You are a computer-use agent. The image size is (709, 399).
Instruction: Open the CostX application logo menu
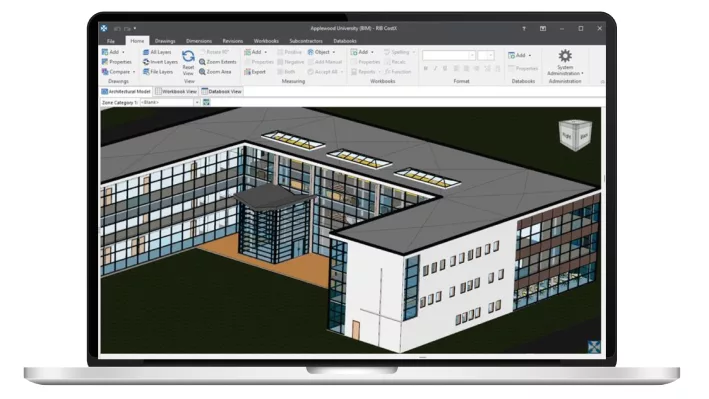pyautogui.click(x=104, y=28)
